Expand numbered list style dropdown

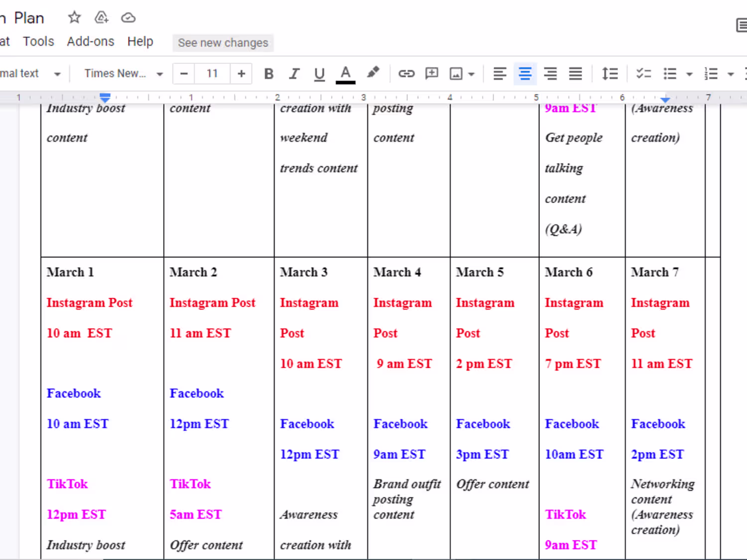tap(731, 74)
